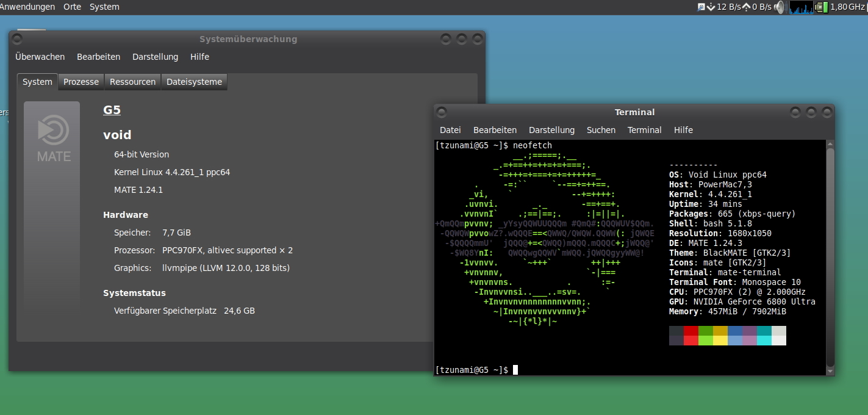Switch to the Prozesse tab
The image size is (868, 415).
coord(81,82)
